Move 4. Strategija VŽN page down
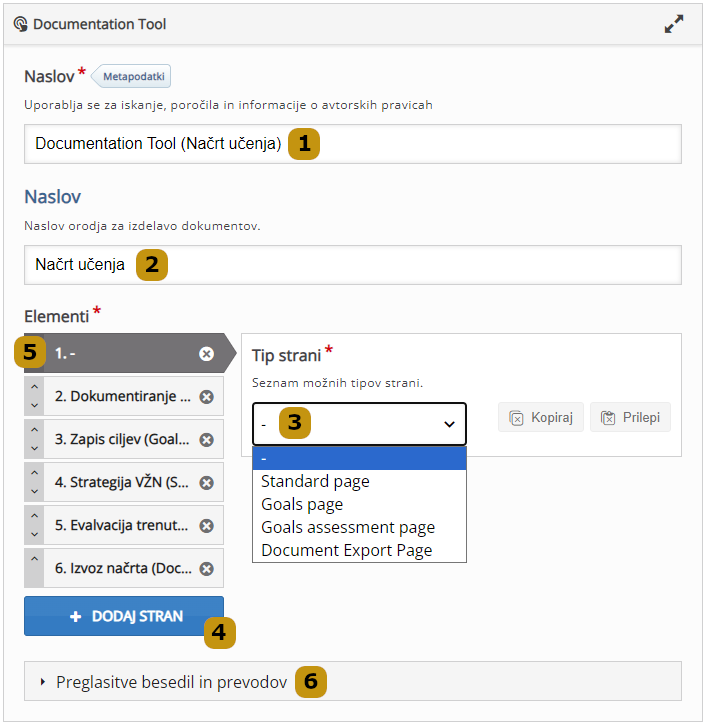Screen dimensions: 706x725 click(34, 492)
